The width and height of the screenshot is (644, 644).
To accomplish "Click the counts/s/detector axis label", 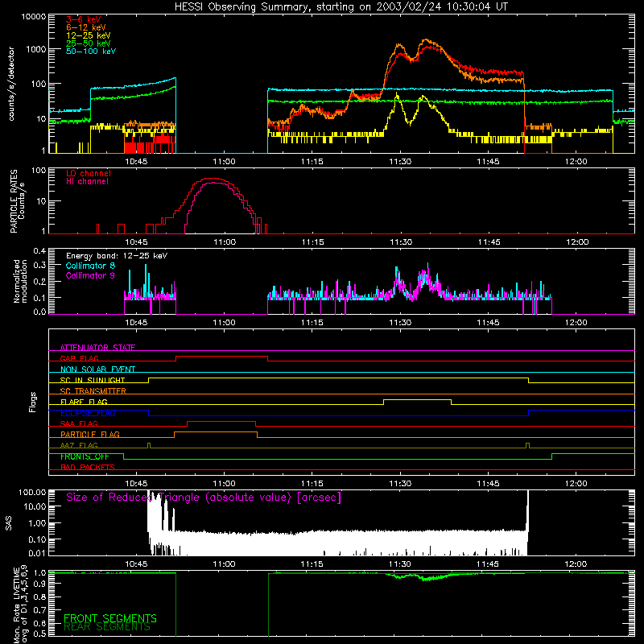I will click(x=11, y=84).
